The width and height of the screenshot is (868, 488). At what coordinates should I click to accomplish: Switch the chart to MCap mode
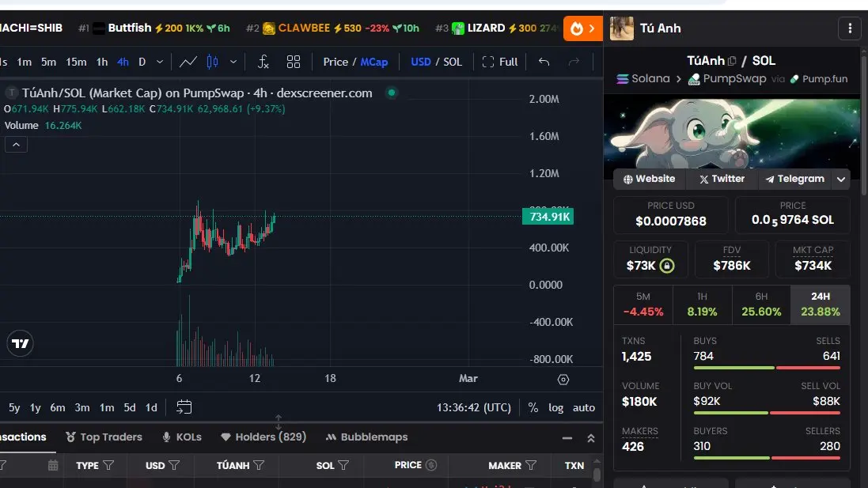(374, 62)
